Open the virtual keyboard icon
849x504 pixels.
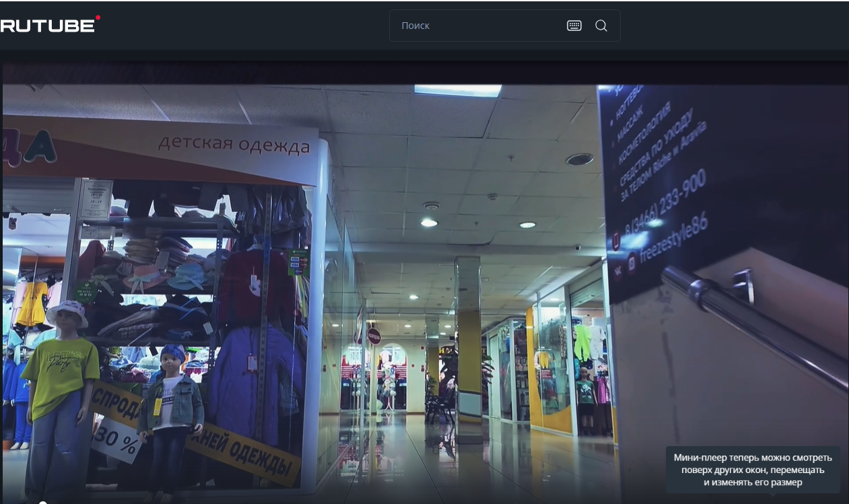click(x=574, y=26)
